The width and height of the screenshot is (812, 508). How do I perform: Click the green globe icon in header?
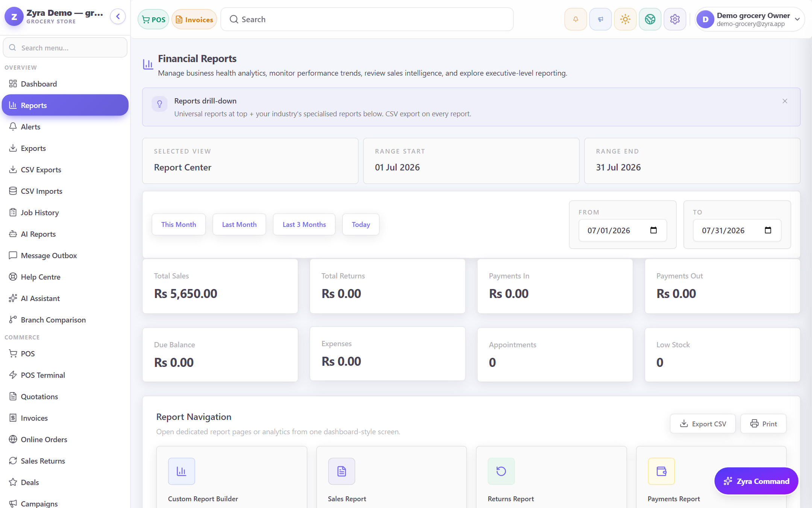650,19
